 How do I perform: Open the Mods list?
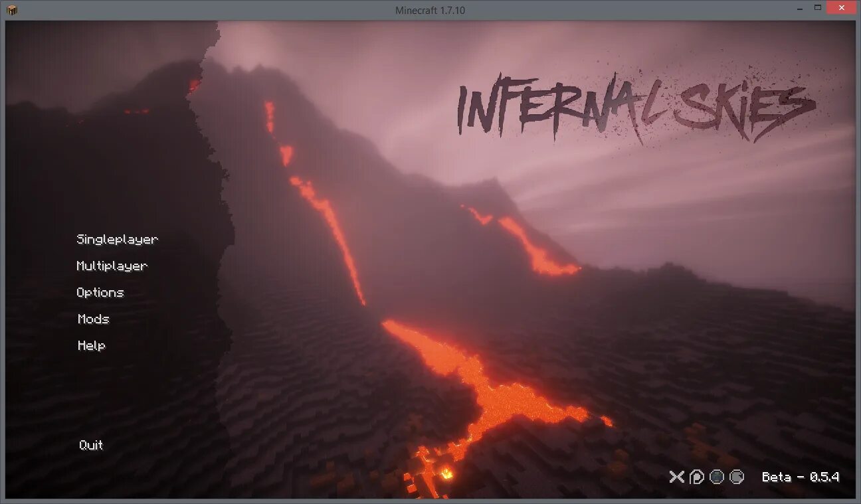click(x=94, y=319)
